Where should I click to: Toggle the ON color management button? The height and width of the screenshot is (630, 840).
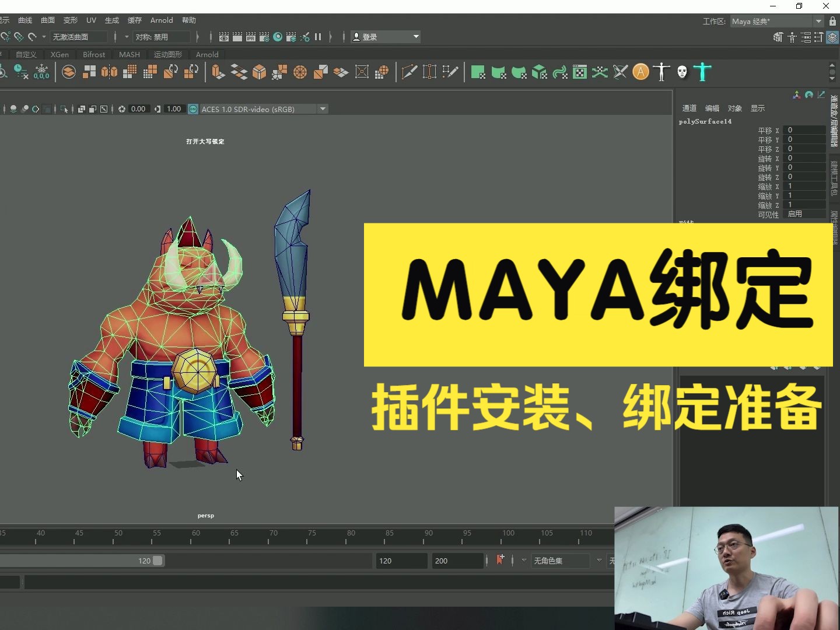[192, 109]
